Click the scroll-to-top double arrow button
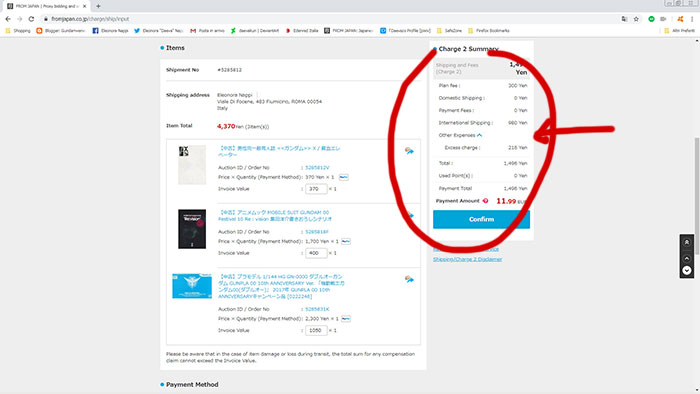700x394 pixels. point(687,242)
